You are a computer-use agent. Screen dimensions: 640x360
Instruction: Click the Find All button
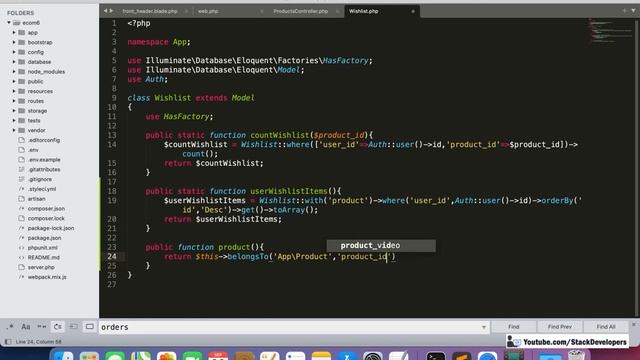[606, 327]
